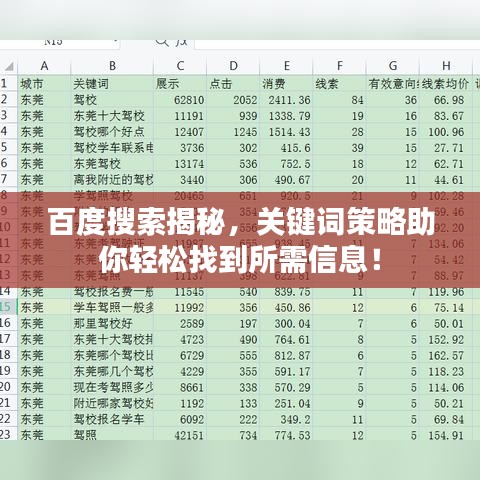Screen dimensions: 480x480
Task: Click the 有效意向 header cell
Action: tap(393, 84)
